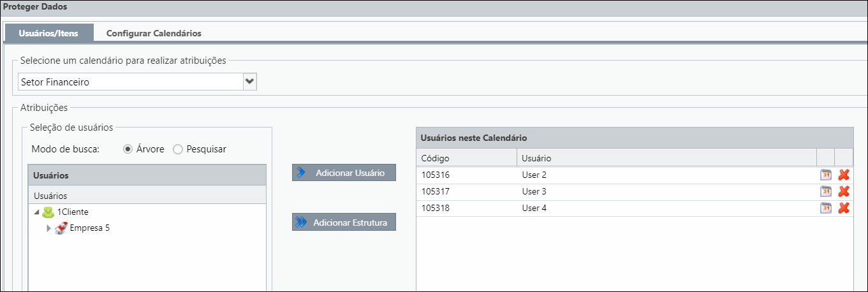Select the Pesquisar search mode radio

[x=178, y=149]
